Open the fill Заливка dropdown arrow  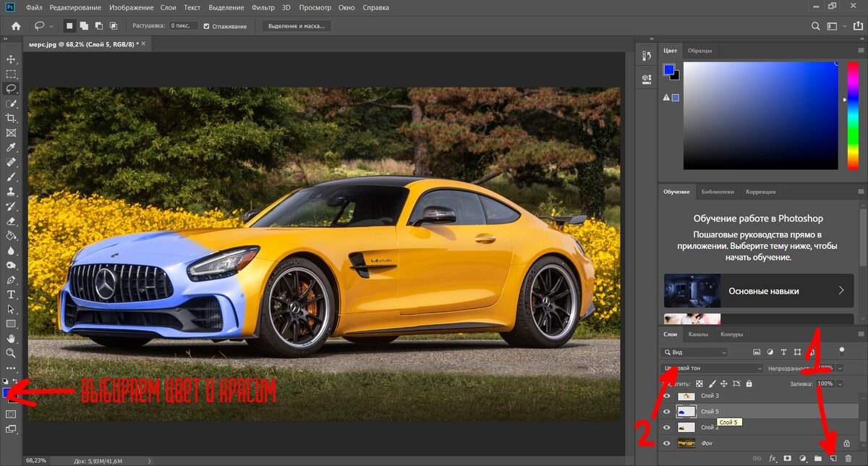tap(841, 384)
